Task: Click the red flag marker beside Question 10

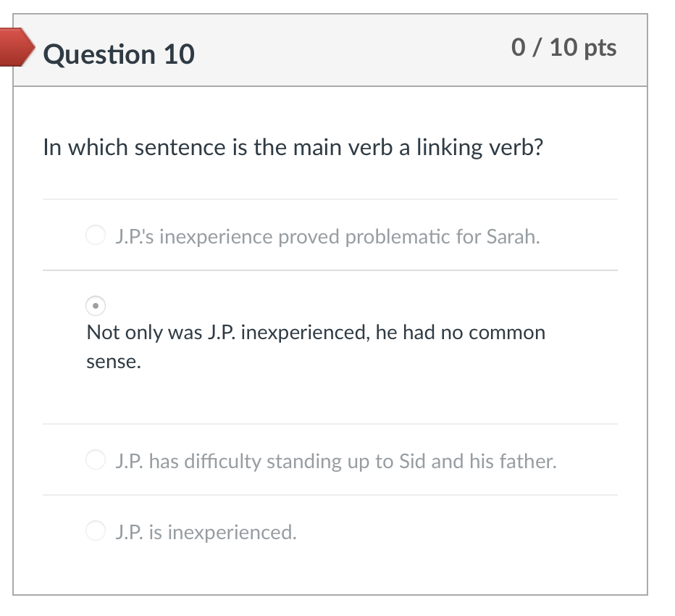Action: [x=16, y=49]
